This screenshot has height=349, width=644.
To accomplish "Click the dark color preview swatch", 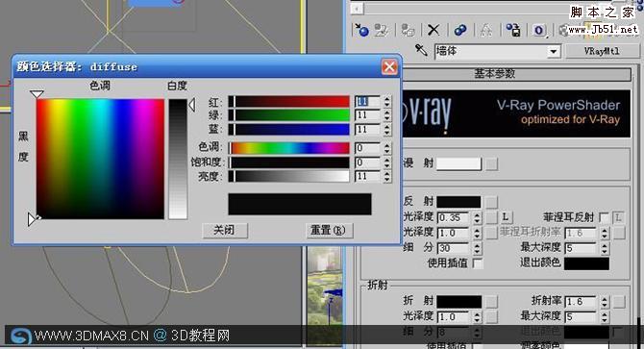I will tap(300, 204).
